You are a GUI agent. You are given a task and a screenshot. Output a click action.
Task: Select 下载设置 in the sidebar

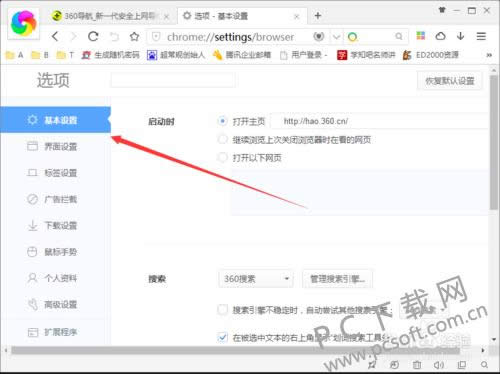(55, 225)
